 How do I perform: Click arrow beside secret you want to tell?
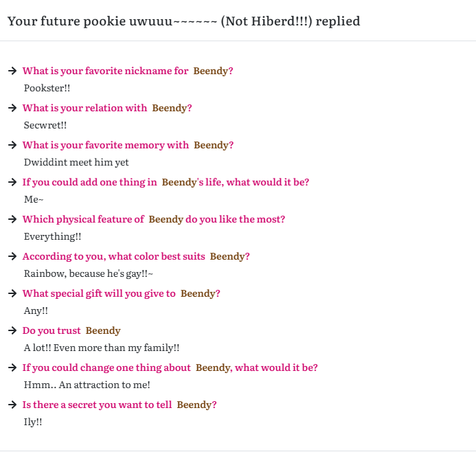click(x=12, y=405)
